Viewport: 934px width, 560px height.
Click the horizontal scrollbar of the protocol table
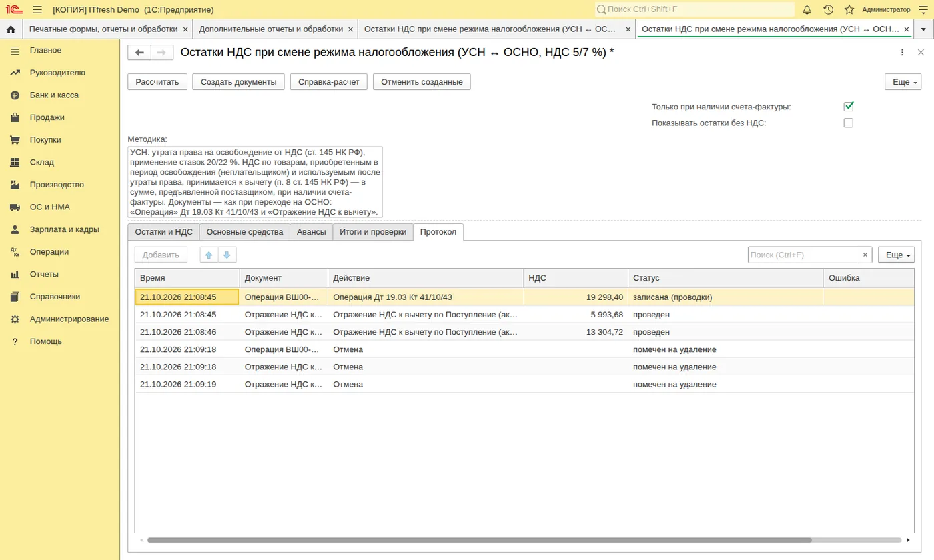tap(479, 540)
